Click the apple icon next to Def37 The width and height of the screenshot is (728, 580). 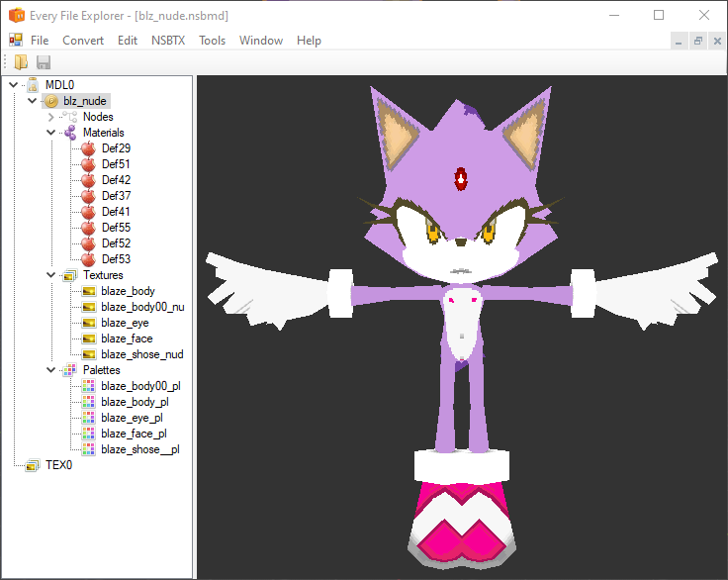pyautogui.click(x=88, y=196)
